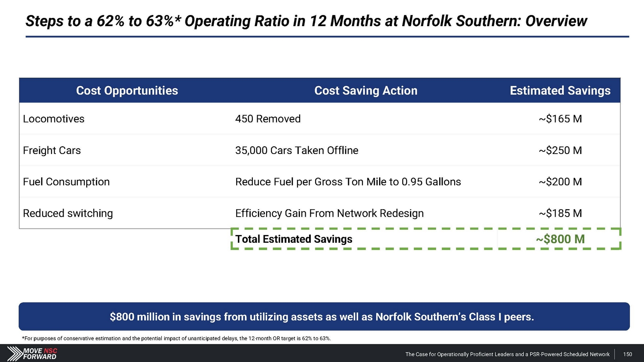
Task: Click the page number 150
Action: pyautogui.click(x=628, y=354)
